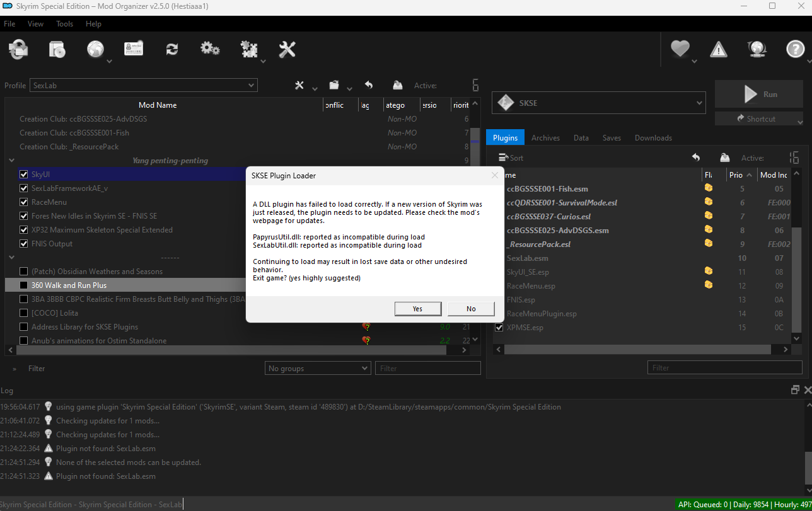Switch to the Archives tab
812x511 pixels.
pyautogui.click(x=545, y=137)
